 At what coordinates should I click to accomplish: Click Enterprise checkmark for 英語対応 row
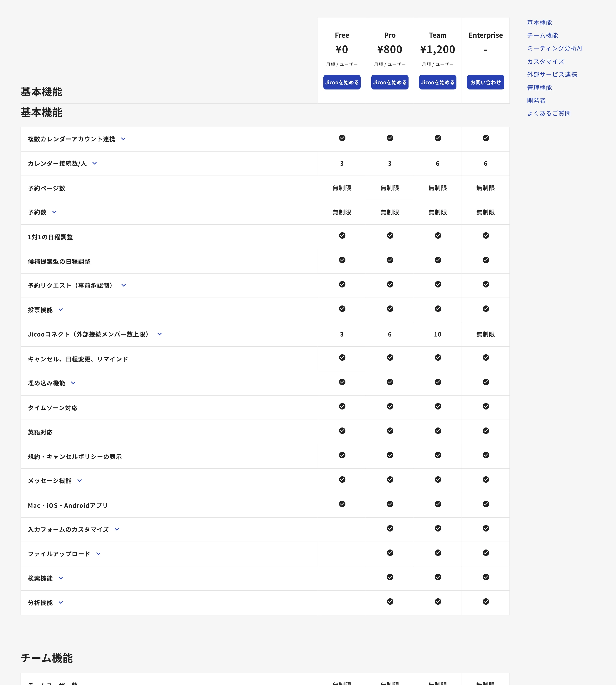coord(486,430)
